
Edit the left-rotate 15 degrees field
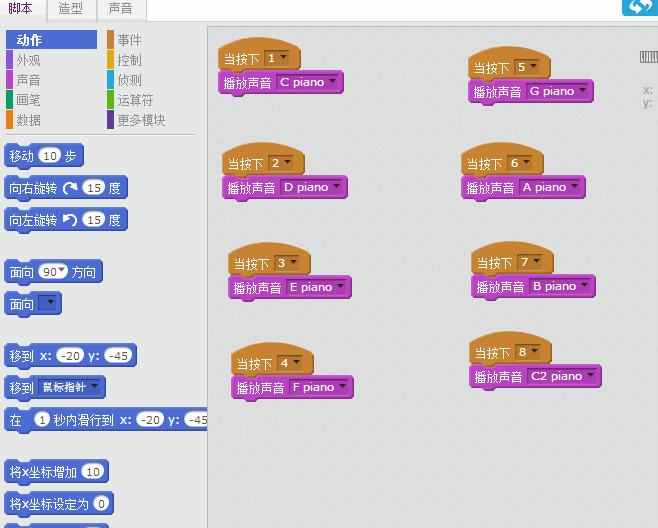pyautogui.click(x=94, y=220)
